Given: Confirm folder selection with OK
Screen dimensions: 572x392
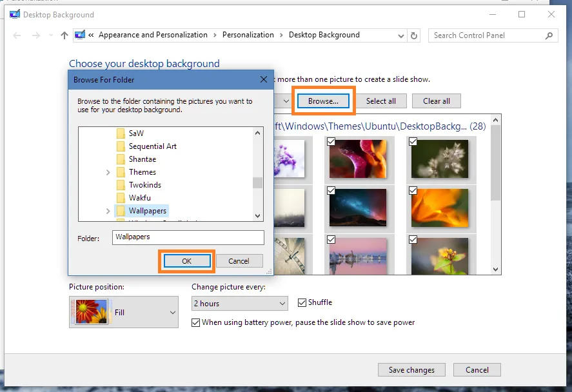Looking at the screenshot, I should pos(187,261).
